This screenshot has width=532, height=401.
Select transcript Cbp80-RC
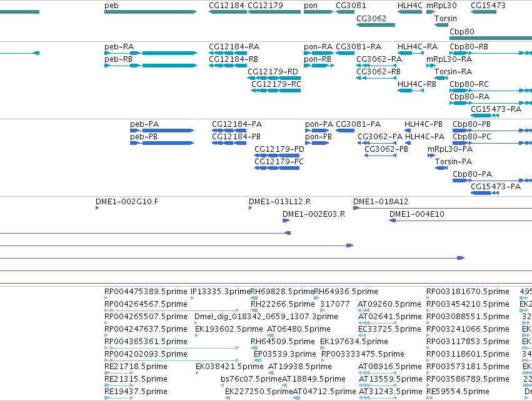click(x=491, y=91)
